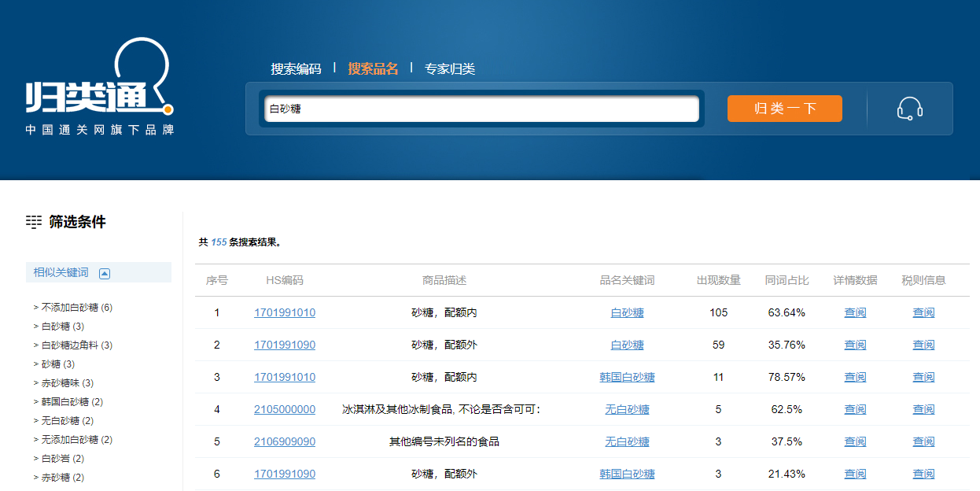This screenshot has height=491, width=980.
Task: Open HS code 2105000000 link
Action: click(x=285, y=409)
